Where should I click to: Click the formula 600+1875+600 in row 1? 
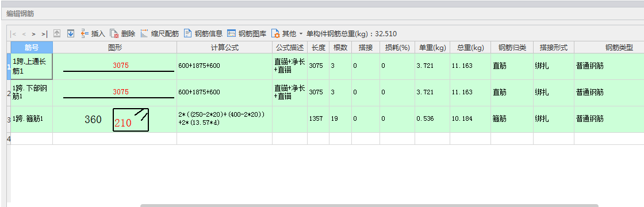pos(199,66)
